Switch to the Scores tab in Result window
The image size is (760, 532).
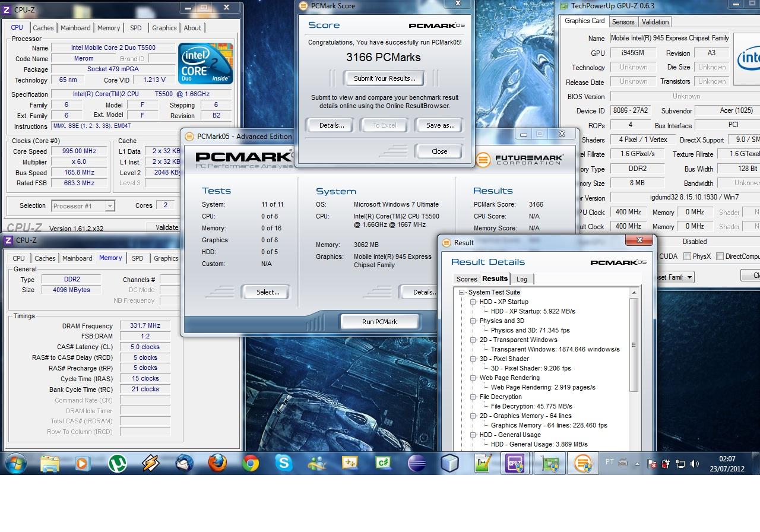click(467, 279)
